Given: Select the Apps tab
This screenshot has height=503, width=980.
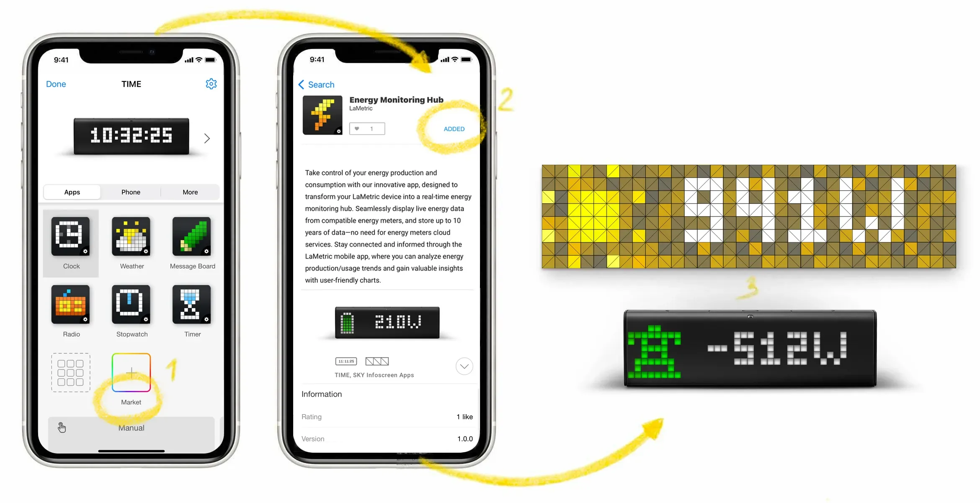Looking at the screenshot, I should 72,192.
